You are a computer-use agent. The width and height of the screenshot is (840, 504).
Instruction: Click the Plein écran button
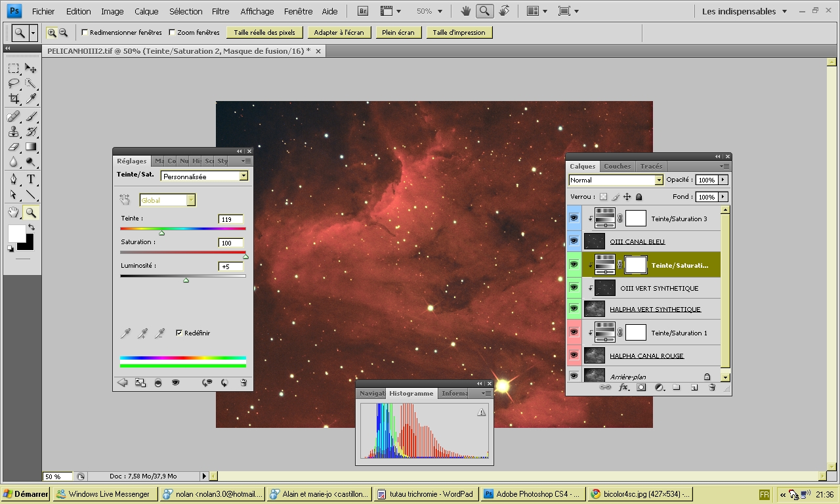tap(398, 32)
